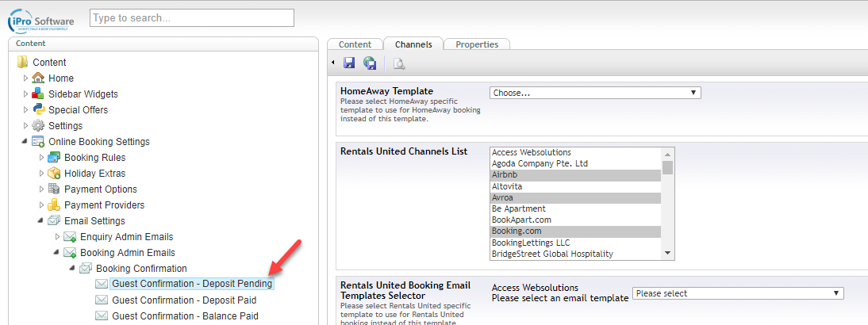868x325 pixels.
Task: Select the Enquiry Admin Emails label
Action: click(127, 236)
